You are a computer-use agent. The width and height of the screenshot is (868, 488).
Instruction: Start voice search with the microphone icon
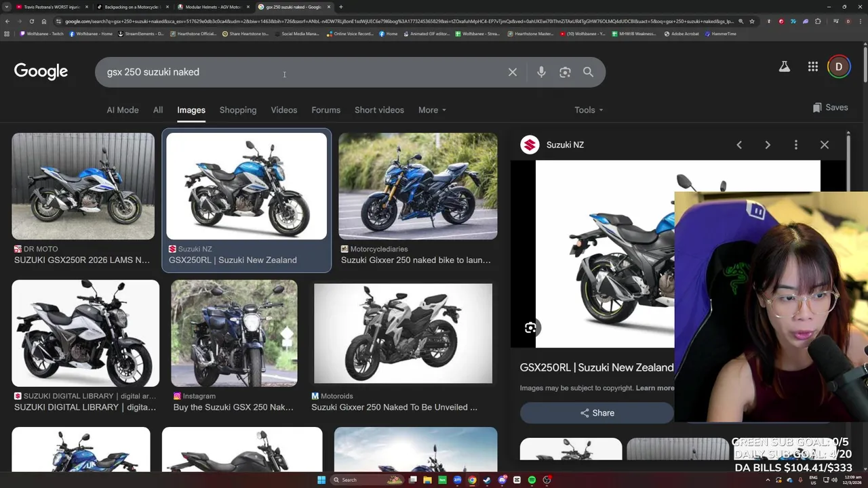(541, 72)
